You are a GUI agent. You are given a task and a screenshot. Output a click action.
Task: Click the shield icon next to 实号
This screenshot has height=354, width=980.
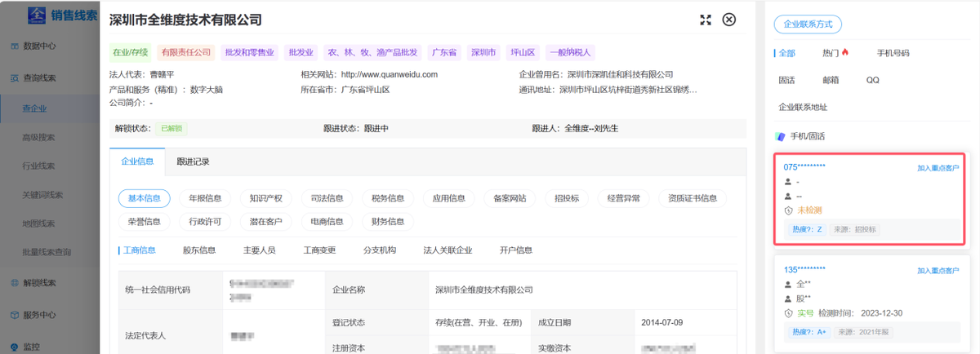coord(788,313)
